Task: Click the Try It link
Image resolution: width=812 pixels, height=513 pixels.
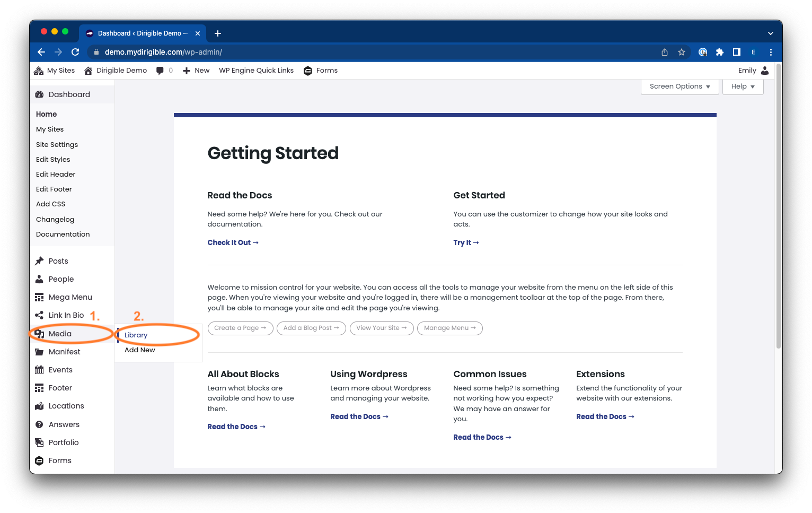Action: coord(466,242)
